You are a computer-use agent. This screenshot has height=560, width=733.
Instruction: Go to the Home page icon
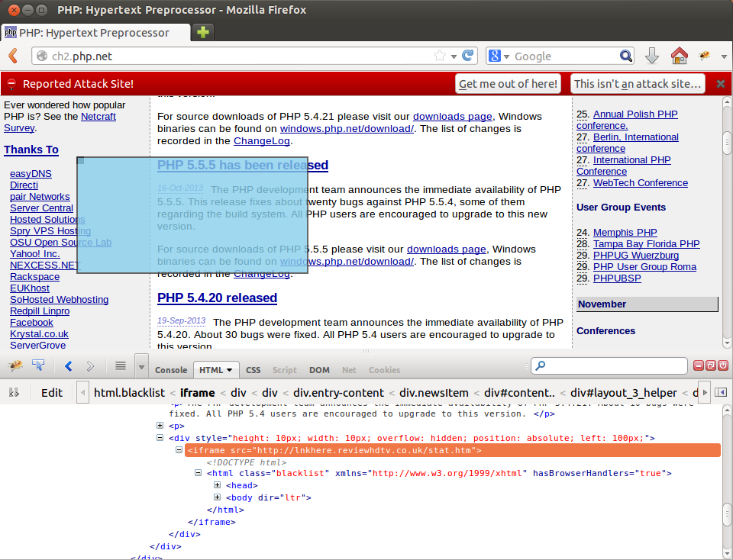click(x=680, y=56)
